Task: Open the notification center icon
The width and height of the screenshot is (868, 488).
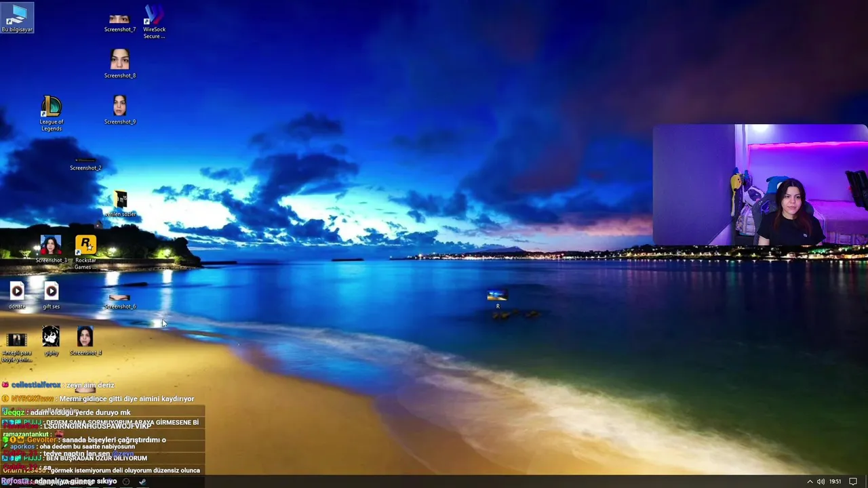Action: point(853,482)
